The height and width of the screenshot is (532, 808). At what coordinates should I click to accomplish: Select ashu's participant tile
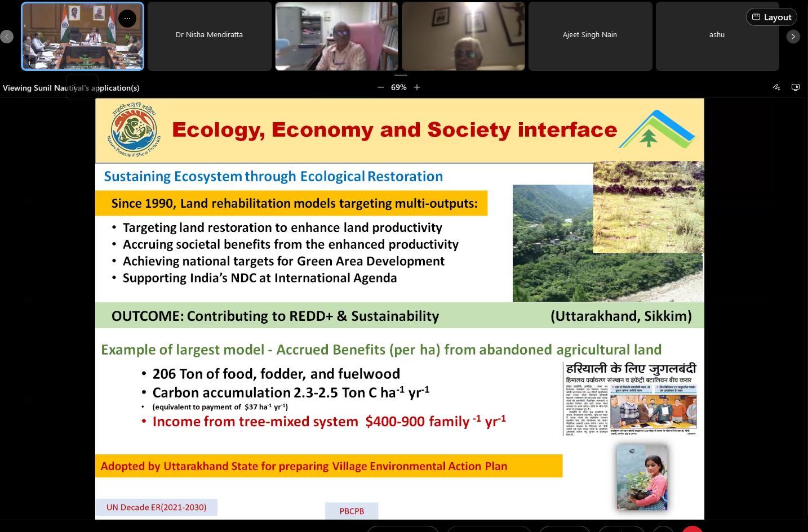click(717, 36)
